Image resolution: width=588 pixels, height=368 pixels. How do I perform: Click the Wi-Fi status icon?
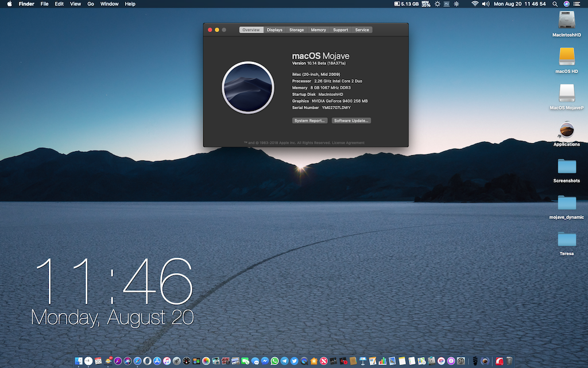point(475,4)
